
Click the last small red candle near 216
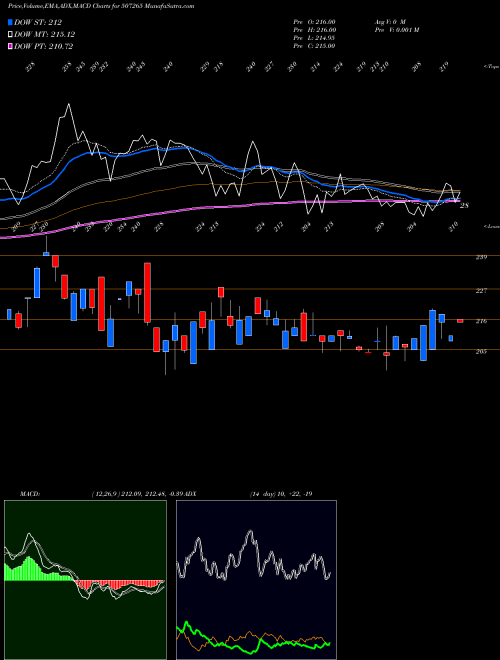tap(460, 321)
